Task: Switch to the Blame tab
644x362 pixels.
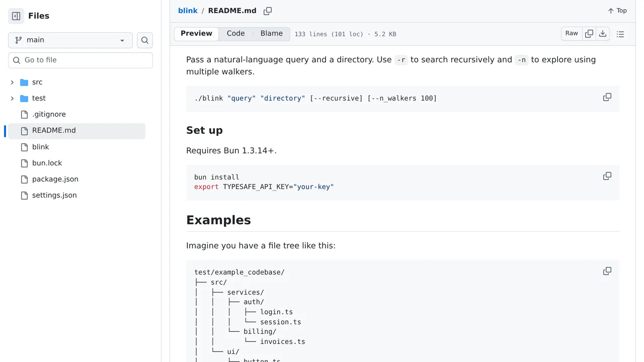Action: click(272, 34)
